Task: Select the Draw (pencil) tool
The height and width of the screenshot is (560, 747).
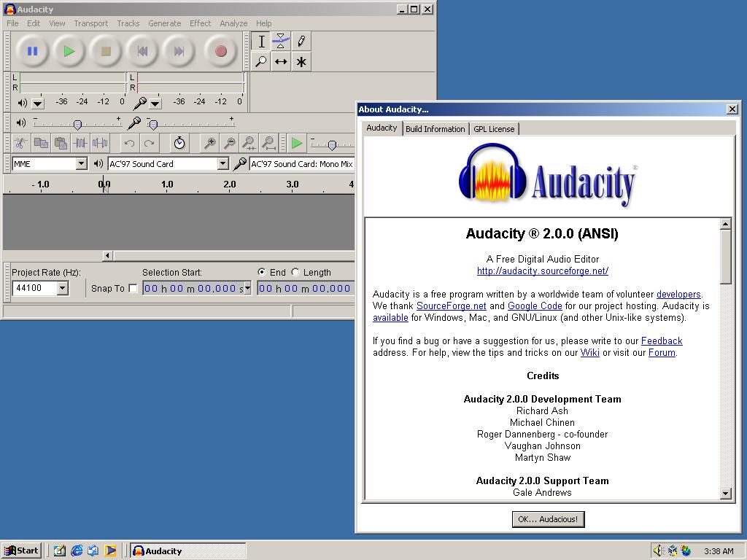Action: tap(301, 42)
